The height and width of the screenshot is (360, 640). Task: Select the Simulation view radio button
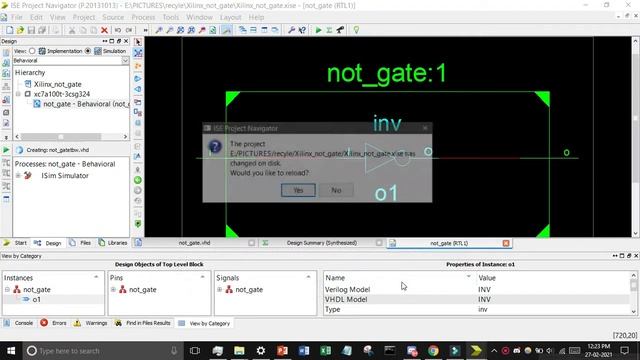point(88,51)
